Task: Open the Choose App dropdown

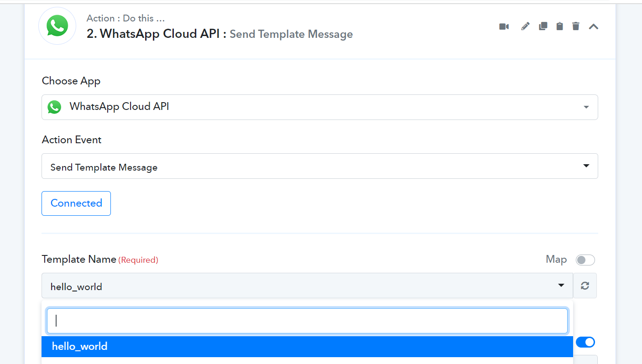Action: [x=319, y=107]
